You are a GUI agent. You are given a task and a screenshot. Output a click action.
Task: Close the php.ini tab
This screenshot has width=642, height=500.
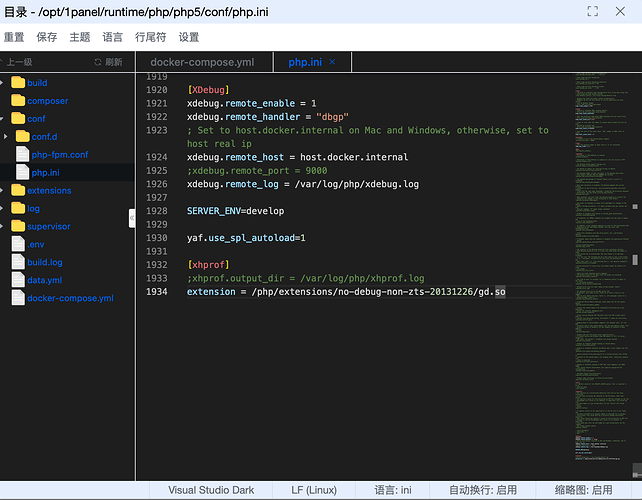(x=332, y=62)
